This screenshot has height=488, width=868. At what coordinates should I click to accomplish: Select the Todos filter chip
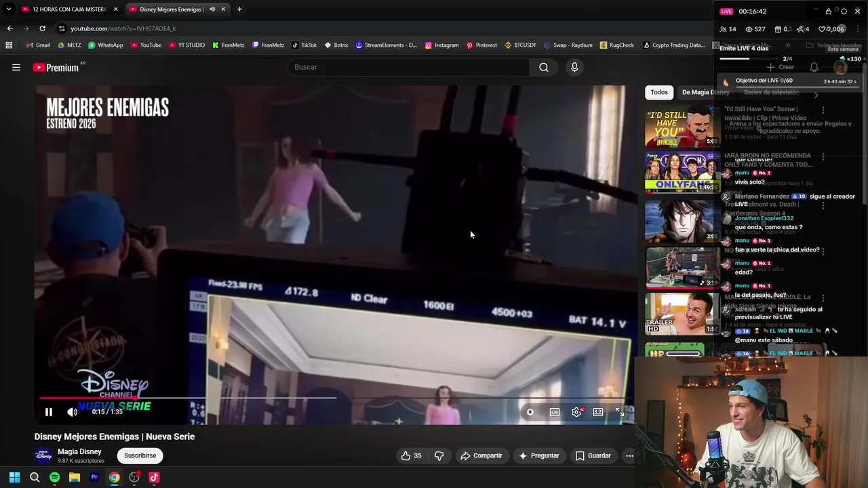pyautogui.click(x=659, y=92)
